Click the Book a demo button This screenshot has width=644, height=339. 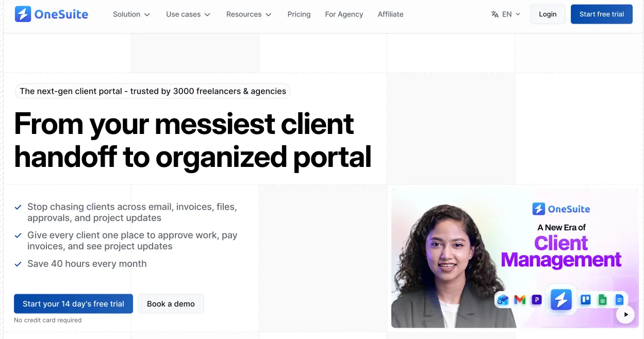(171, 304)
